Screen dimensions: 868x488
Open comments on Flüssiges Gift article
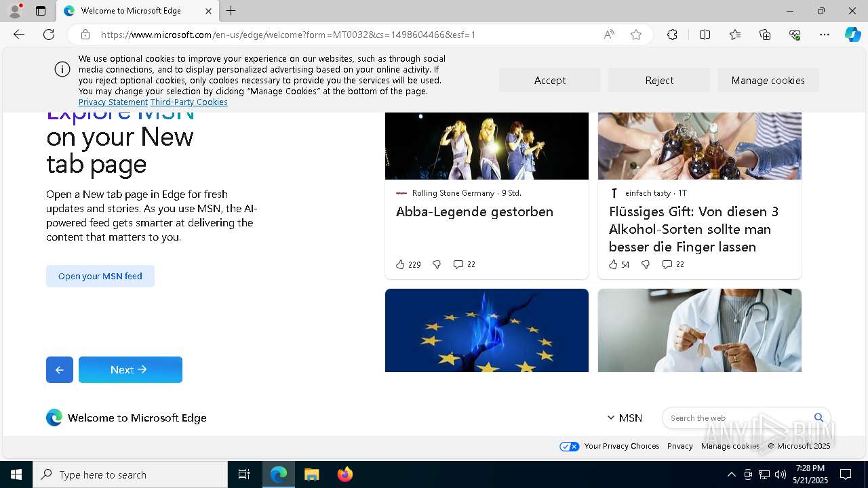coord(673,264)
